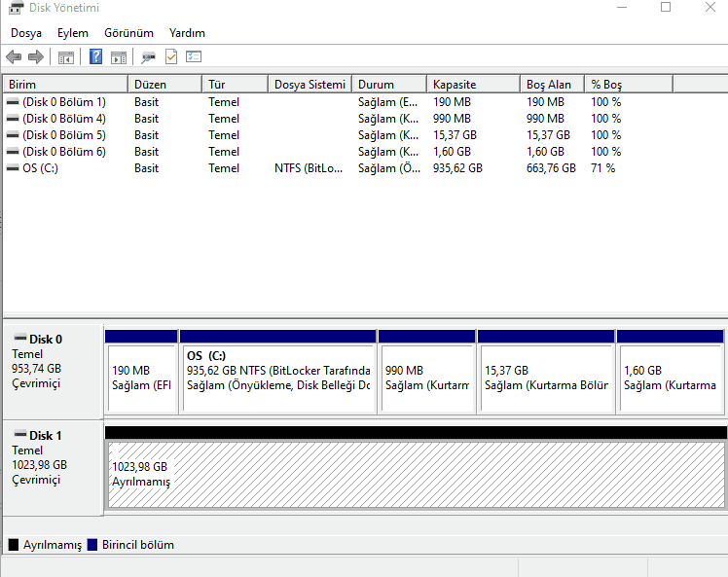728x577 pixels.
Task: Open the Eylem menu
Action: point(73,33)
